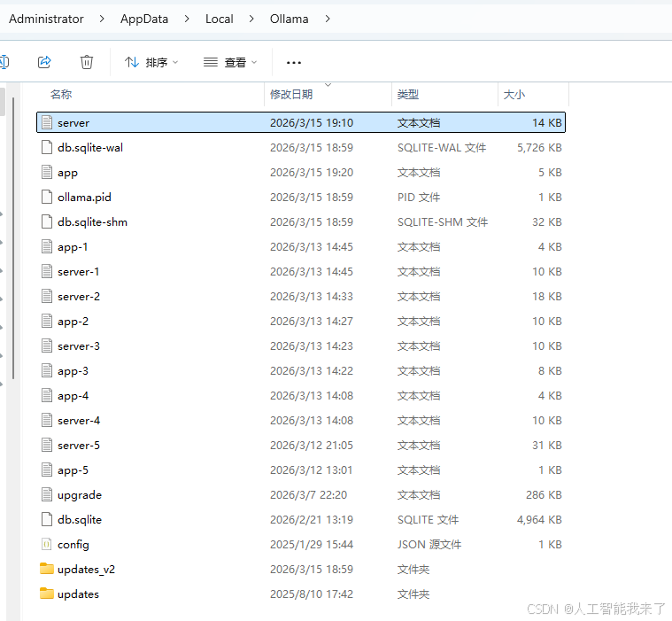
Task: Expand chevron after Administrator breadcrumb
Action: click(x=102, y=19)
